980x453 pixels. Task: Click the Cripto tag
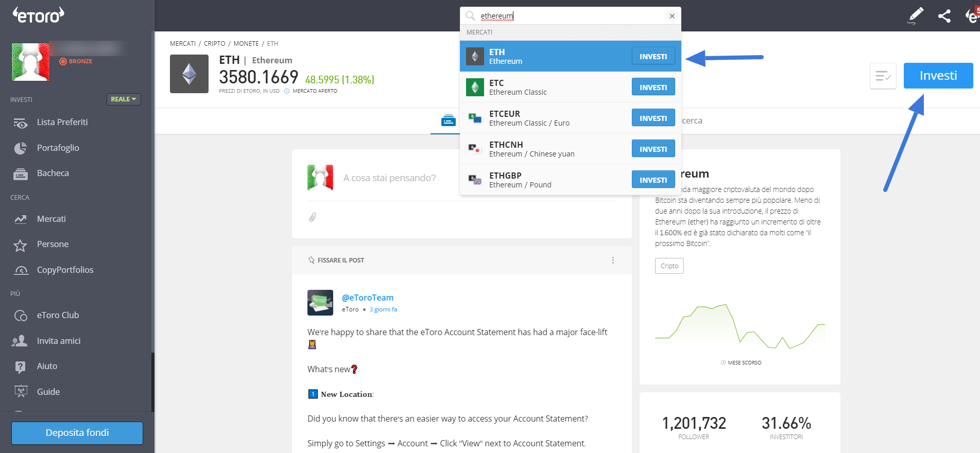click(x=669, y=266)
